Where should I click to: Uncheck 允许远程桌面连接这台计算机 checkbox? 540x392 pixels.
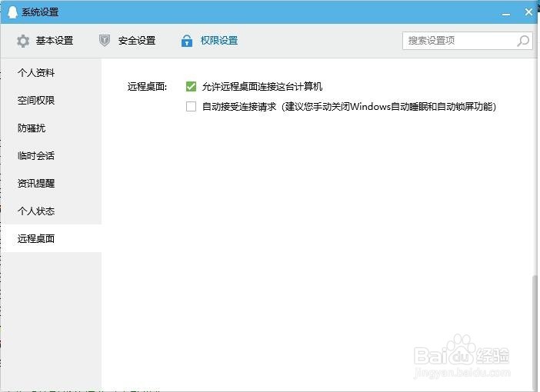pos(191,86)
